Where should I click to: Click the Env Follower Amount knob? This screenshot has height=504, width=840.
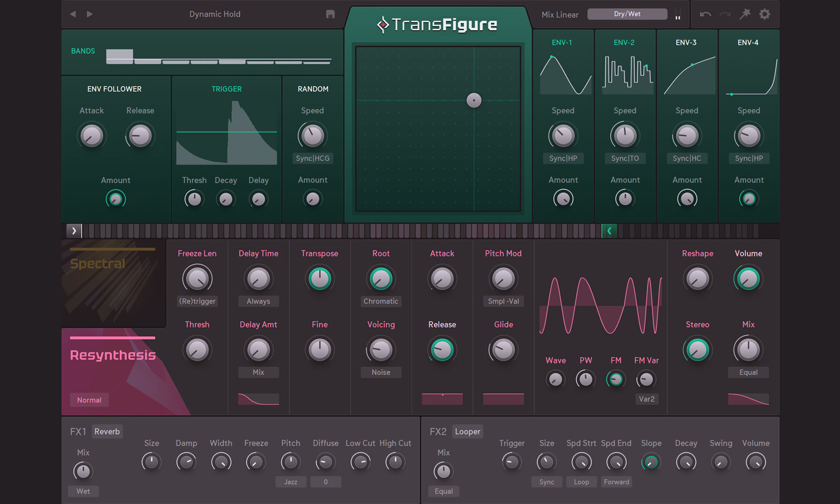click(115, 199)
